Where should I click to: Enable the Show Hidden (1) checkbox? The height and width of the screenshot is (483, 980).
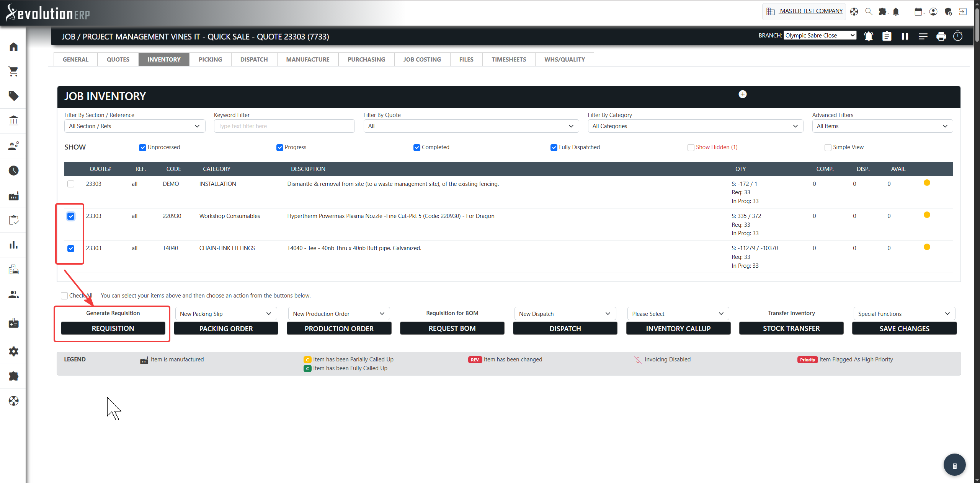pos(691,148)
